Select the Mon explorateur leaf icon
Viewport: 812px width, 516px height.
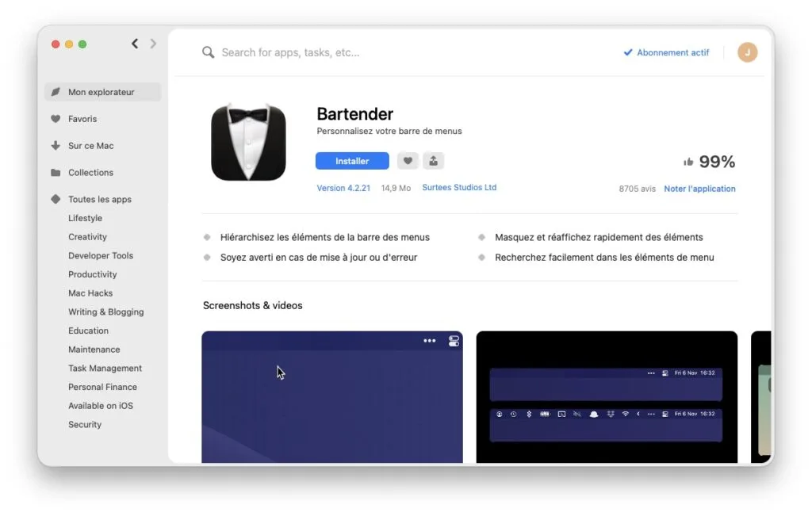pos(56,92)
